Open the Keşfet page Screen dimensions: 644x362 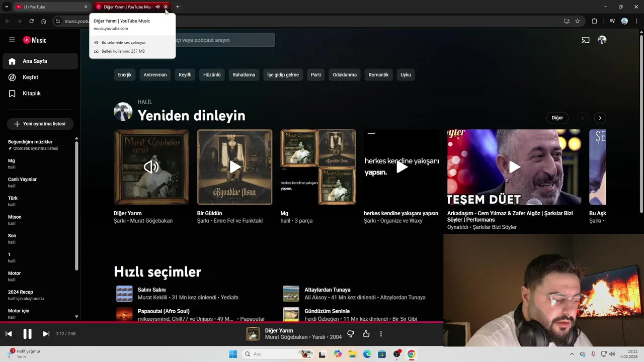click(x=39, y=77)
